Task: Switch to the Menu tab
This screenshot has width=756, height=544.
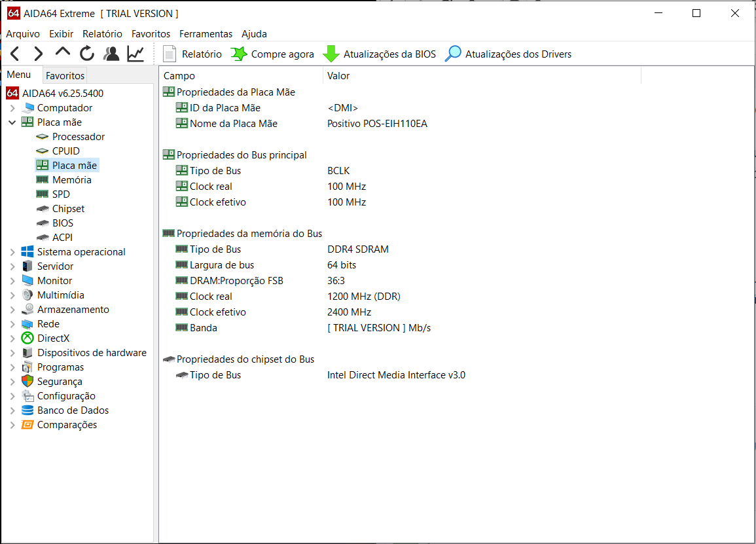Action: [x=19, y=75]
